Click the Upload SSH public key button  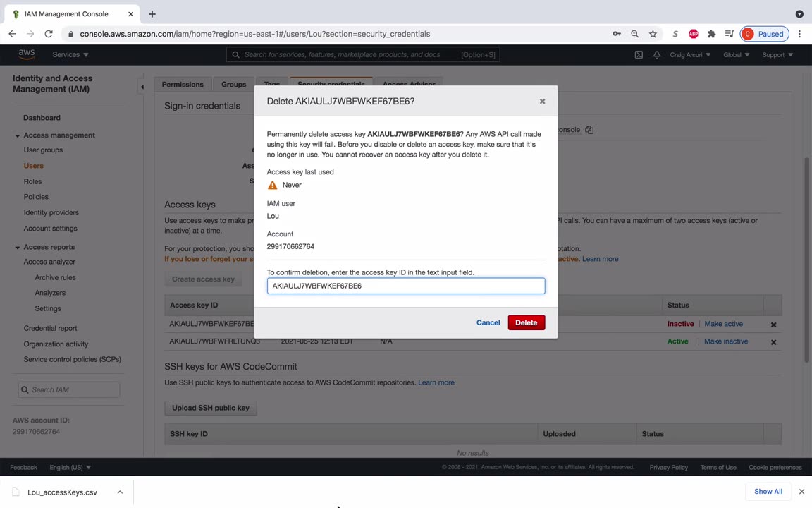211,408
